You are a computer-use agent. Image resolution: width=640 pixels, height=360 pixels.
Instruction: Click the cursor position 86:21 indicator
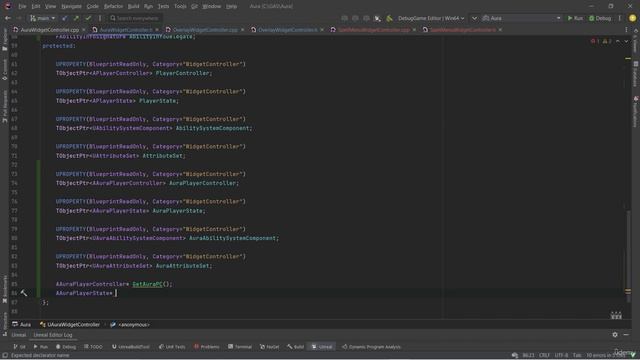(528, 356)
